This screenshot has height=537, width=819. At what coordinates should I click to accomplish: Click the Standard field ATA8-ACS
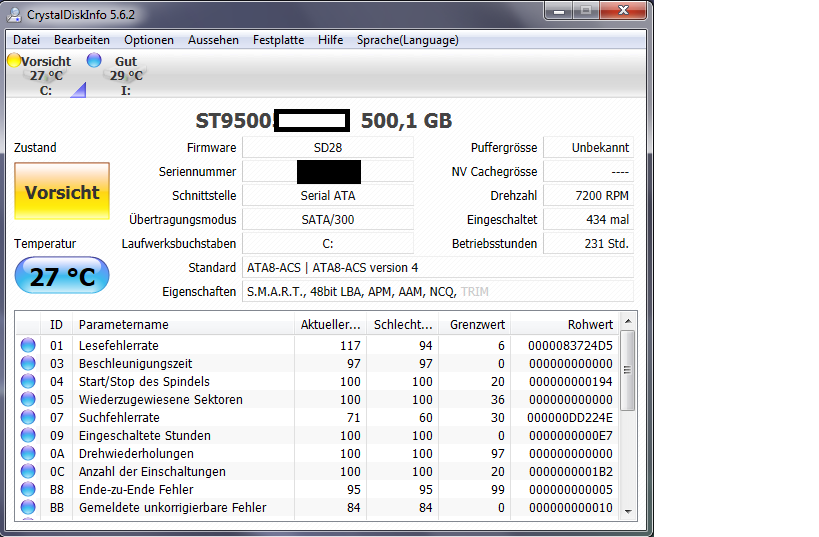pyautogui.click(x=438, y=267)
